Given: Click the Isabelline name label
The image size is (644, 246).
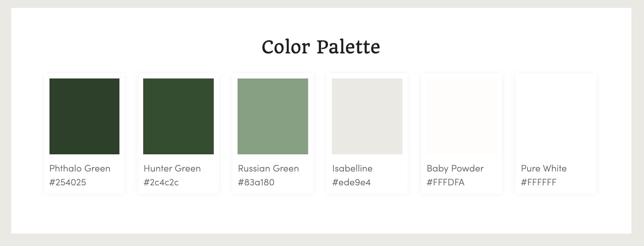Looking at the screenshot, I should click(352, 169).
